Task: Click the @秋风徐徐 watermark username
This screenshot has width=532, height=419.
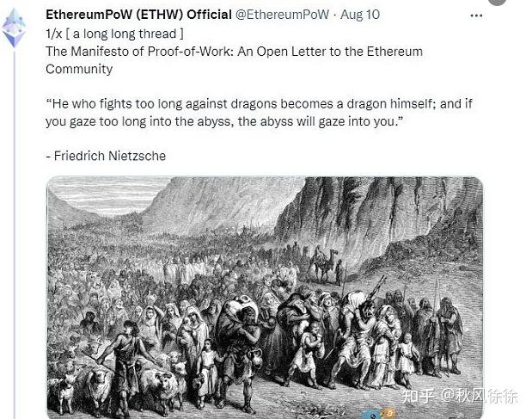Action: click(479, 396)
